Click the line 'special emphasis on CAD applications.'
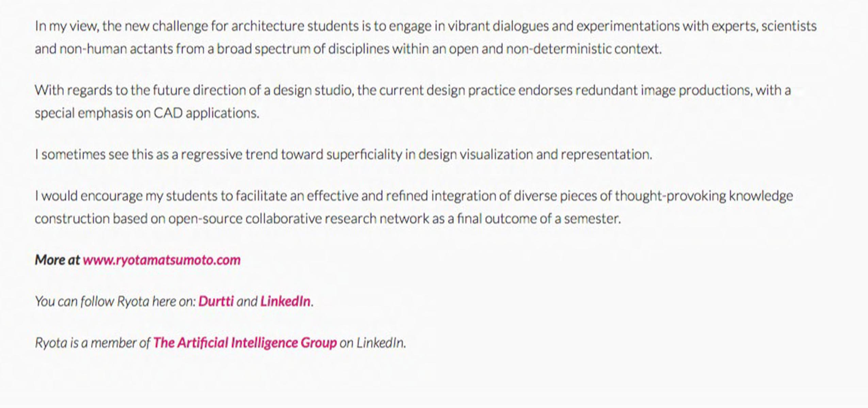This screenshot has width=868, height=408. click(x=147, y=113)
